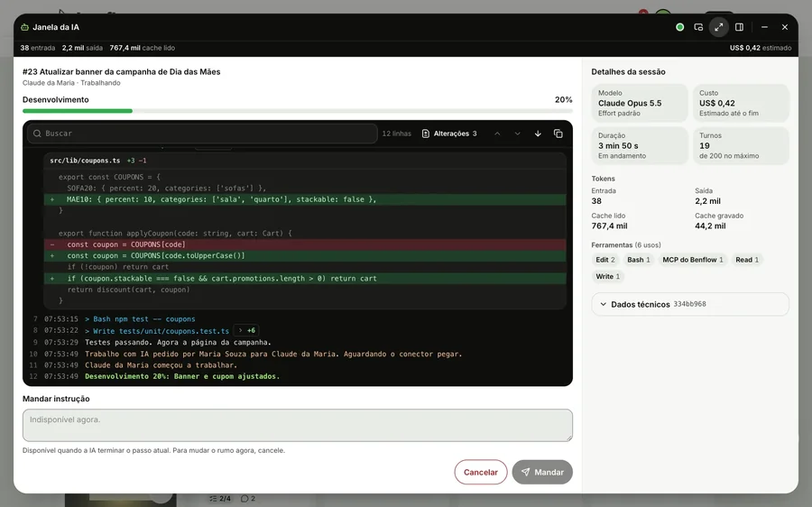Click the Claude da Maria começou a trabalhar line
The width and height of the screenshot is (812, 507).
point(161,365)
